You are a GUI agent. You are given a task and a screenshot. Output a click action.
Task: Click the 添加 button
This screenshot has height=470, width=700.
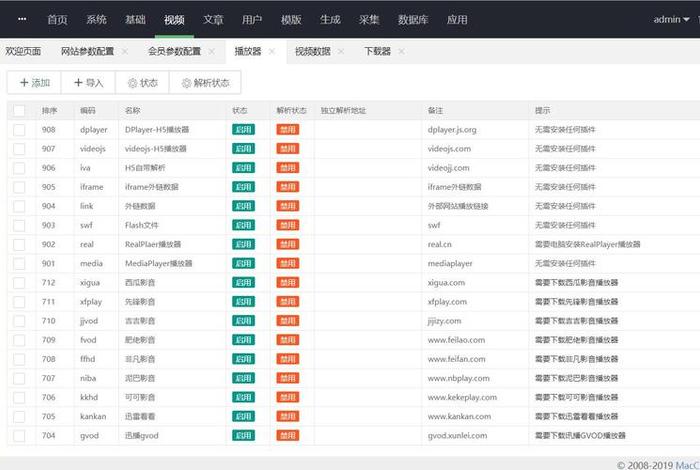(x=34, y=83)
